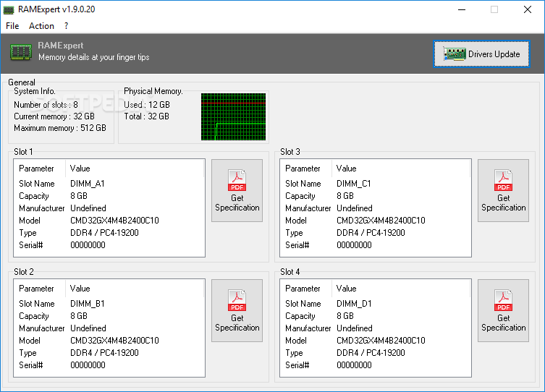Screen dimensions: 545x392
Task: Close the RAMExpert window
Action: 528,9
